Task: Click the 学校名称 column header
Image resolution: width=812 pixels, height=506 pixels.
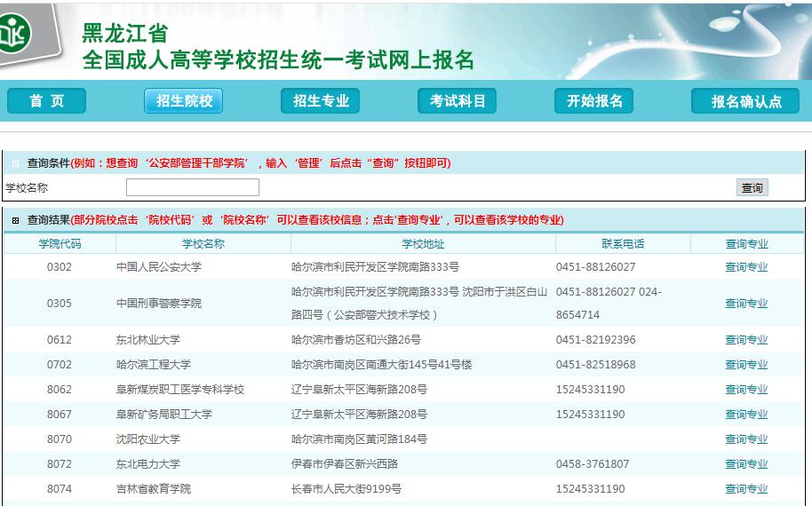Action: coord(203,244)
